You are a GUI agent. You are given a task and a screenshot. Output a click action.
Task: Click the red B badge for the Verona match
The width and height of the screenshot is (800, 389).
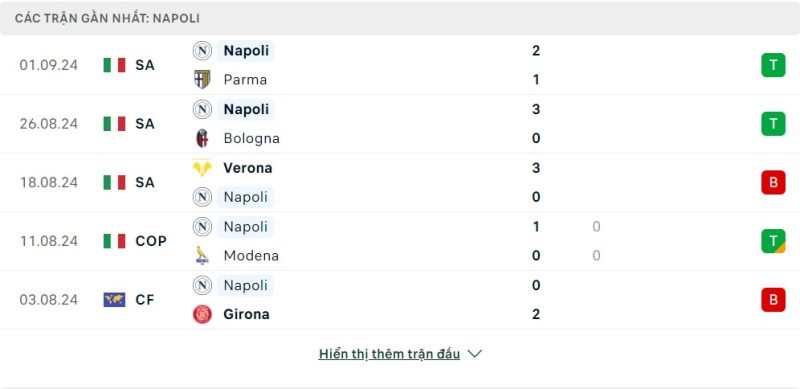point(773,182)
